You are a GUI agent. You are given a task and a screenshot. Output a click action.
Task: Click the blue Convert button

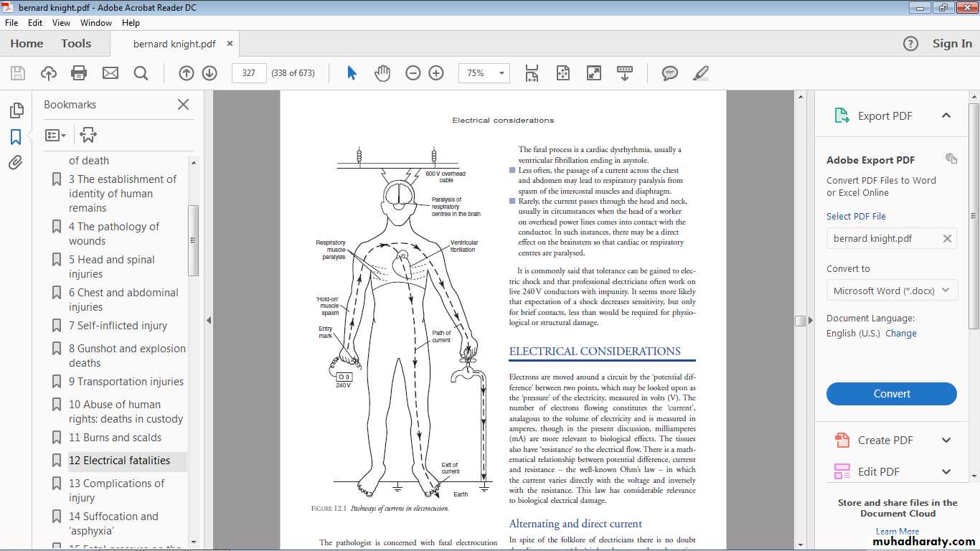click(891, 394)
